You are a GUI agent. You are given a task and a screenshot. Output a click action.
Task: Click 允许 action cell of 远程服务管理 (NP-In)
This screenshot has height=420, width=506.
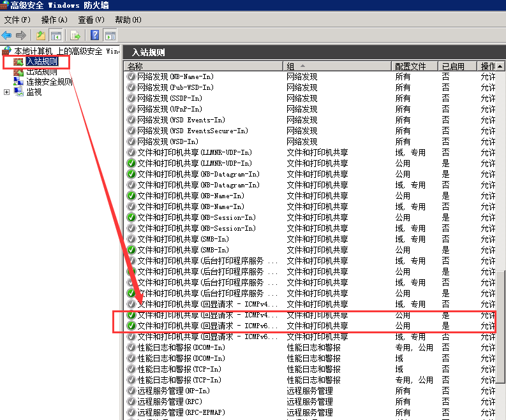coord(487,391)
